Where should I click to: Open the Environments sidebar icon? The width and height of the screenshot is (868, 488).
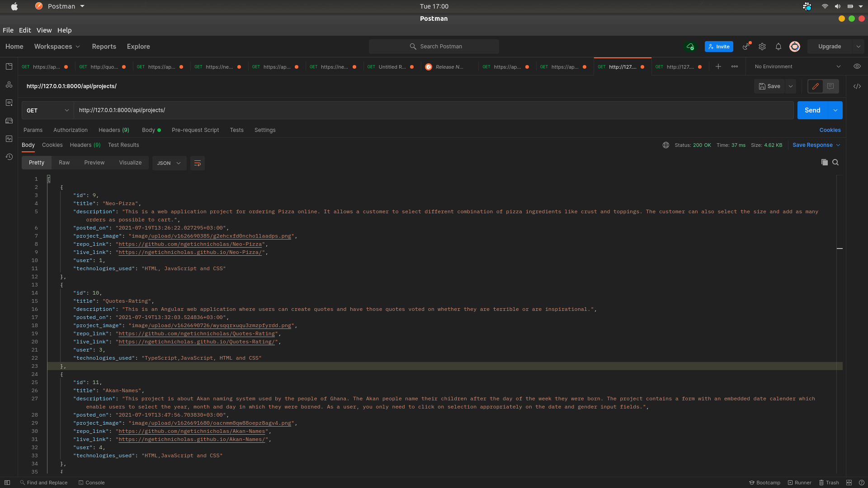tap(9, 103)
